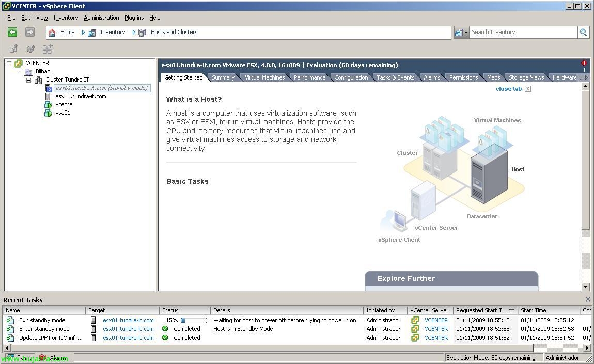This screenshot has width=594, height=364.
Task: Switch to the Summary tab
Action: [x=223, y=77]
